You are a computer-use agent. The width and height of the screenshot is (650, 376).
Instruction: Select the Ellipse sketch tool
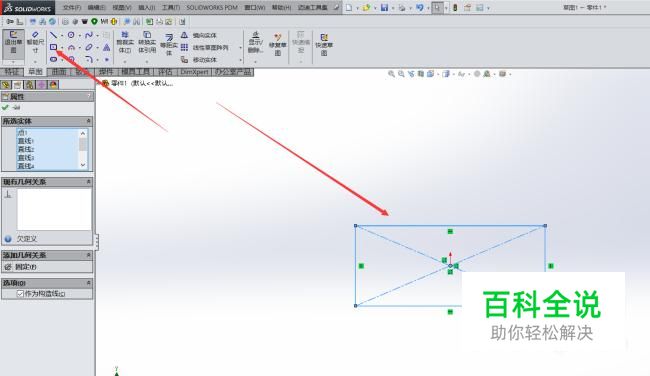89,48
